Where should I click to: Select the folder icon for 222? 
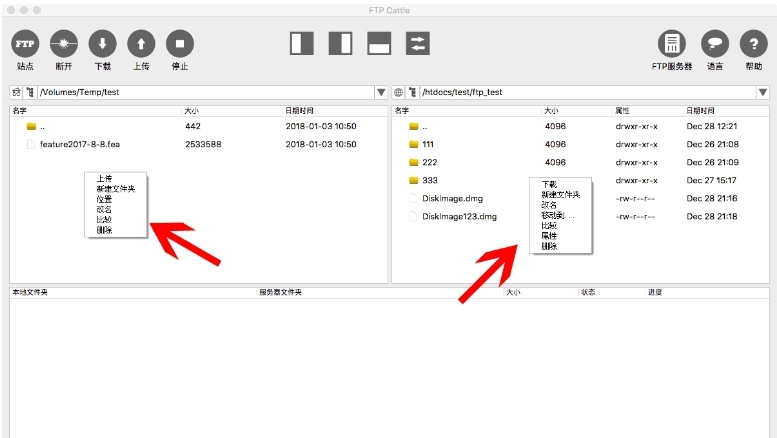(414, 162)
